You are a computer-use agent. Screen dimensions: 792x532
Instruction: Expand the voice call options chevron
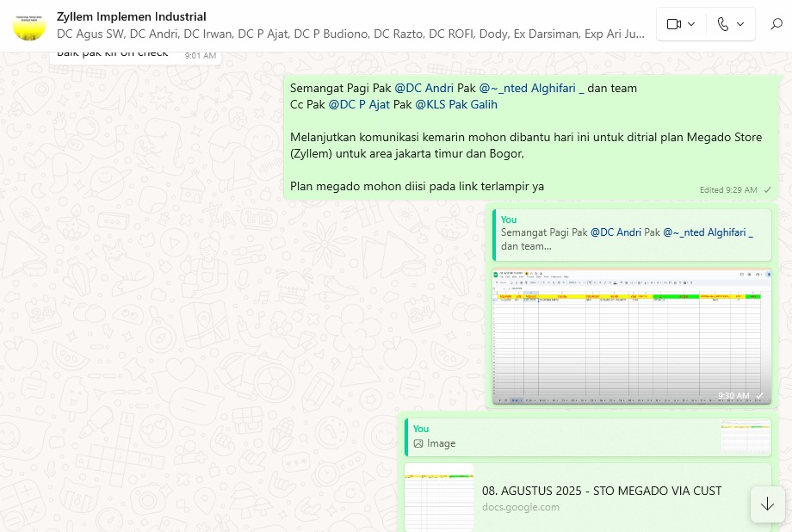[x=740, y=24]
